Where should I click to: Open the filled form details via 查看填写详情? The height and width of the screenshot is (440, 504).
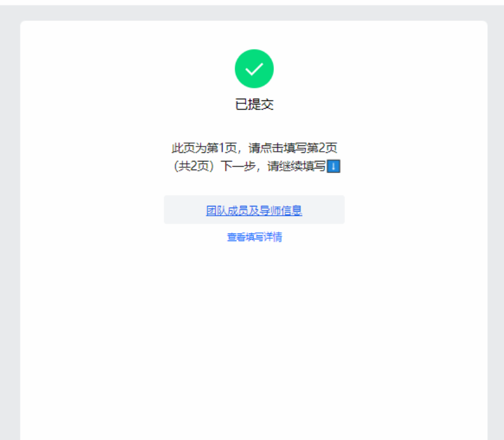coord(254,235)
